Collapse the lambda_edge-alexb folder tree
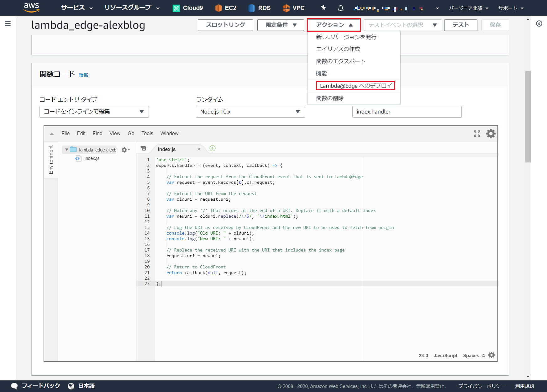The image size is (547, 392). point(66,150)
